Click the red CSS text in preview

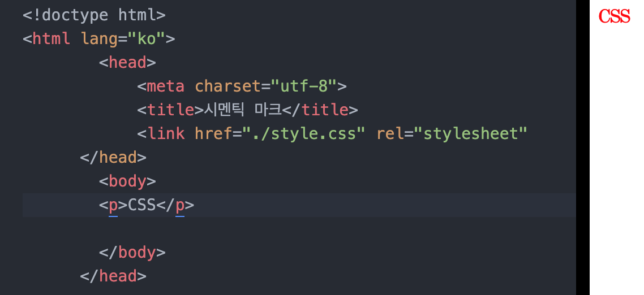pos(614,16)
